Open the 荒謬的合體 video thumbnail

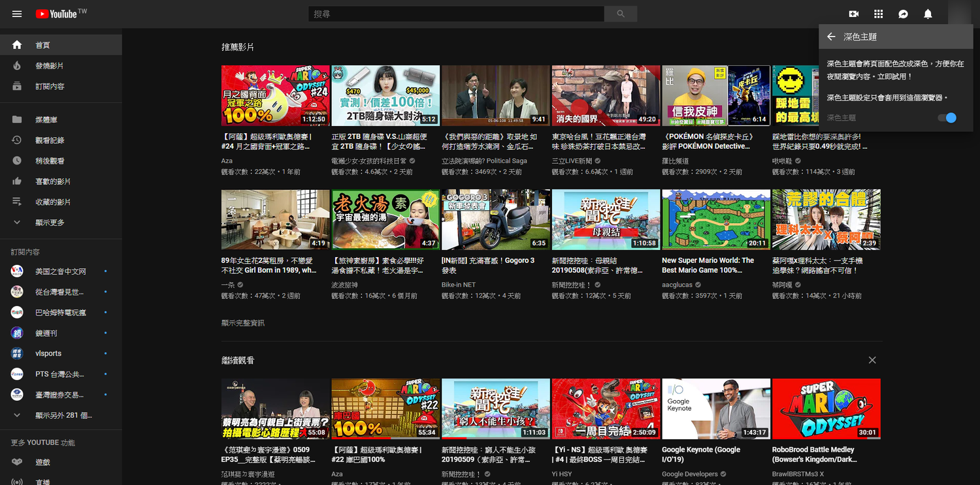[x=826, y=219]
